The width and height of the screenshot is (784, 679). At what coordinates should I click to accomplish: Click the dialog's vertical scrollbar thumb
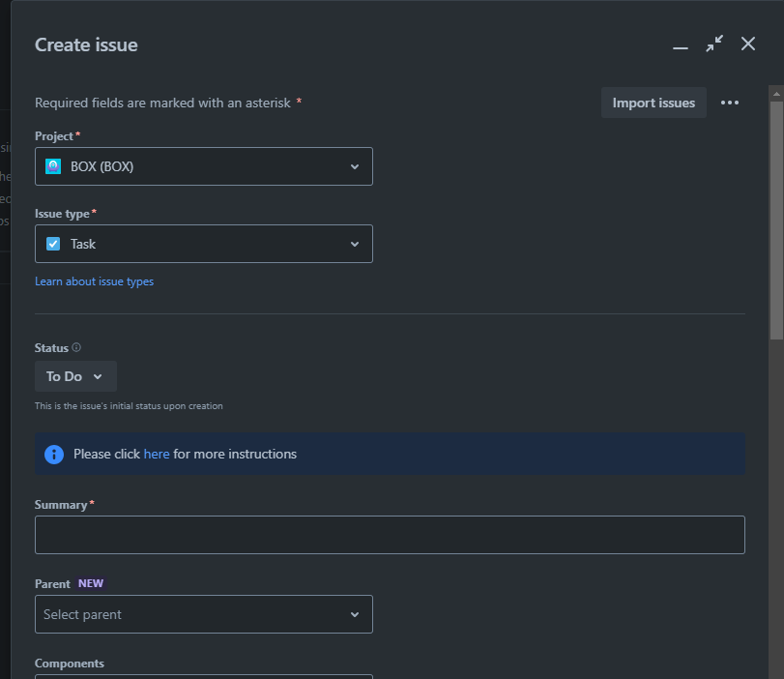776,221
